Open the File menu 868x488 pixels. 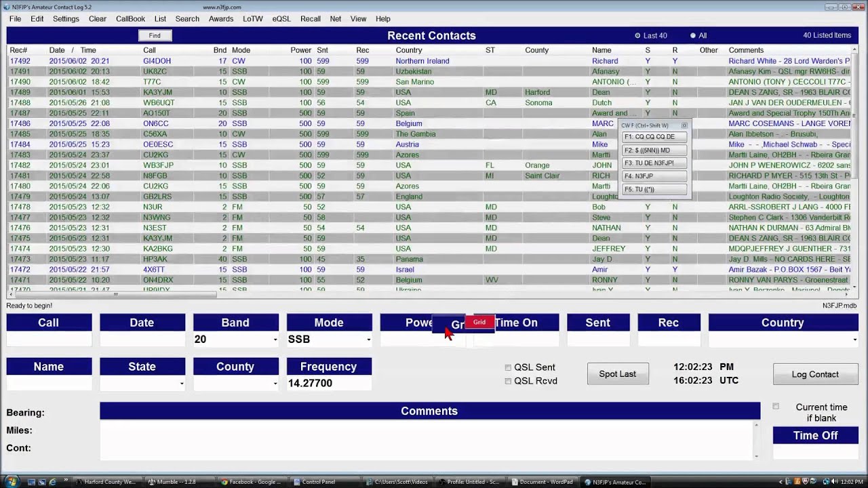[x=15, y=19]
